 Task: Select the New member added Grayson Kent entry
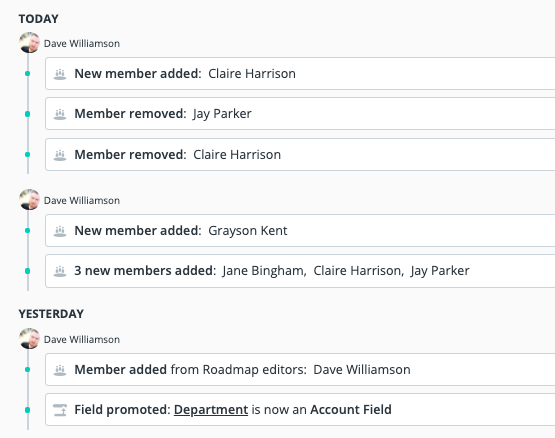300,231
